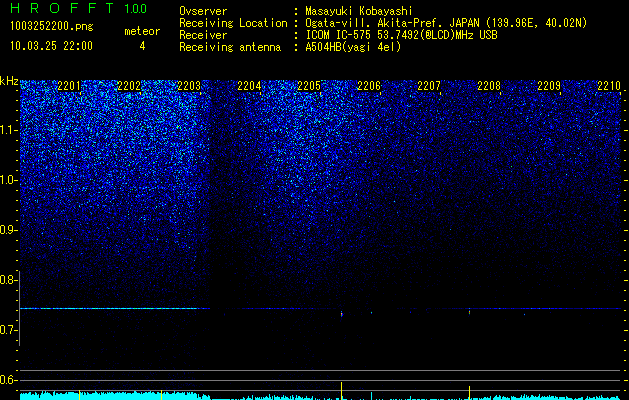Click the Receiving antenna label

[230, 47]
